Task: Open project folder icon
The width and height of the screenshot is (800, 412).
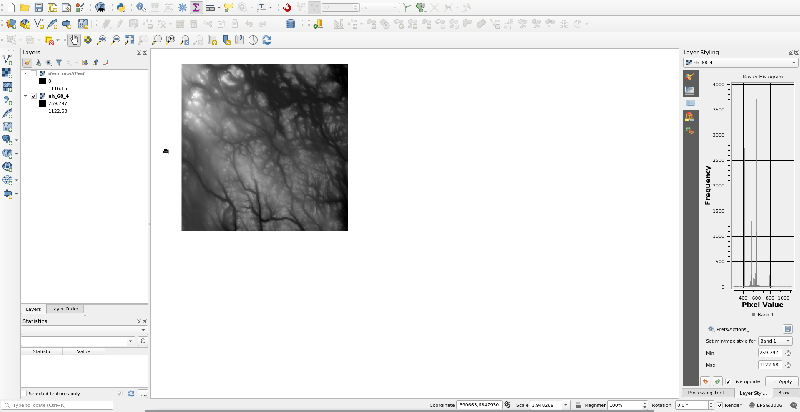Action: coord(24,8)
